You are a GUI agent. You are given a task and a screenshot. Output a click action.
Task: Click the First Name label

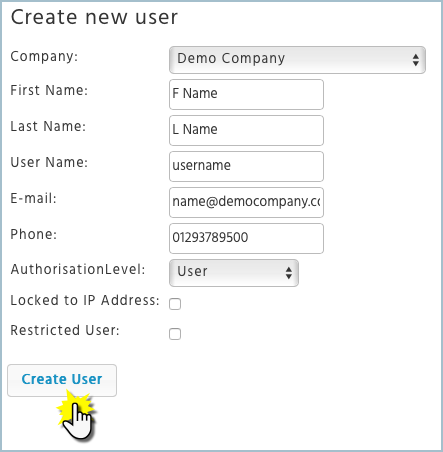49,90
